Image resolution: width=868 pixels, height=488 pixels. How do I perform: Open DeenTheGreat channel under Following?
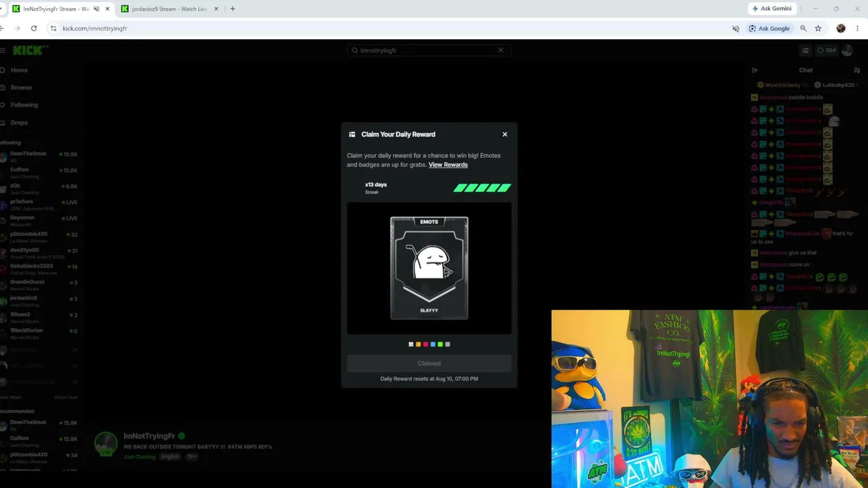tap(39, 157)
